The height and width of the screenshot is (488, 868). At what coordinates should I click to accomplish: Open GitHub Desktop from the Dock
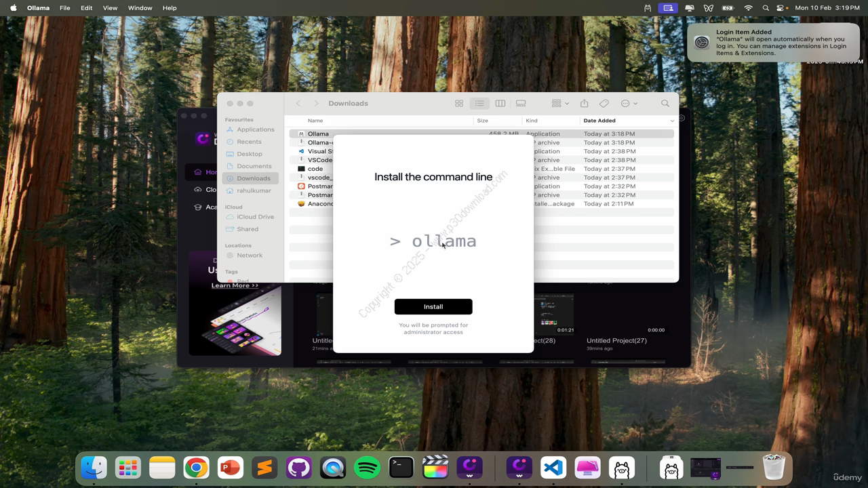298,468
